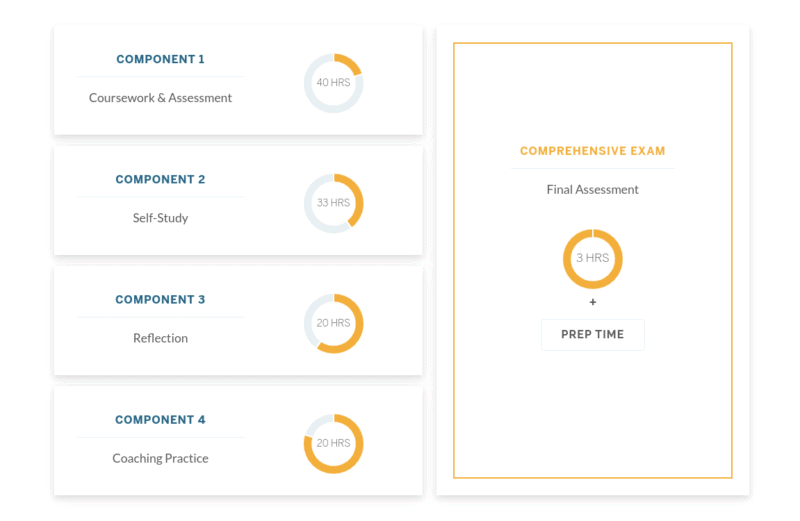Click the plus sign above Prep Time

(592, 302)
